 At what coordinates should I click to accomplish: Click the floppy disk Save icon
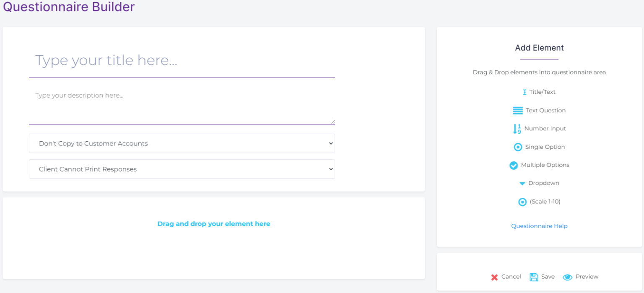click(x=533, y=277)
